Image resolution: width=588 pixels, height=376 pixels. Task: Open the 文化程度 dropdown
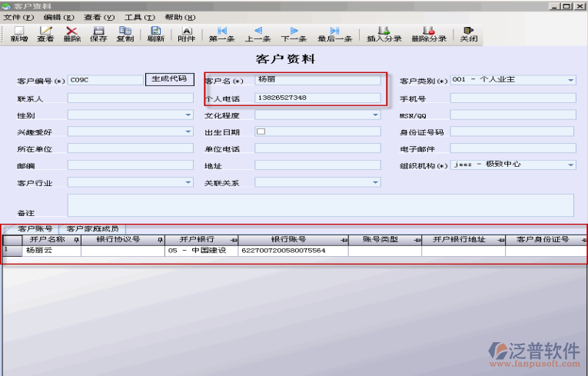click(x=376, y=115)
